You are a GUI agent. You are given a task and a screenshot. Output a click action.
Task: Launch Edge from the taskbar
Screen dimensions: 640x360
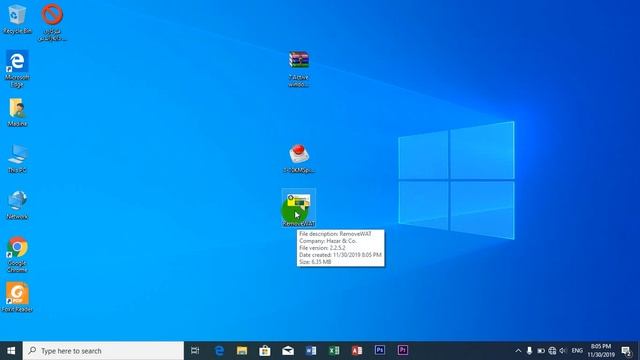click(x=219, y=351)
